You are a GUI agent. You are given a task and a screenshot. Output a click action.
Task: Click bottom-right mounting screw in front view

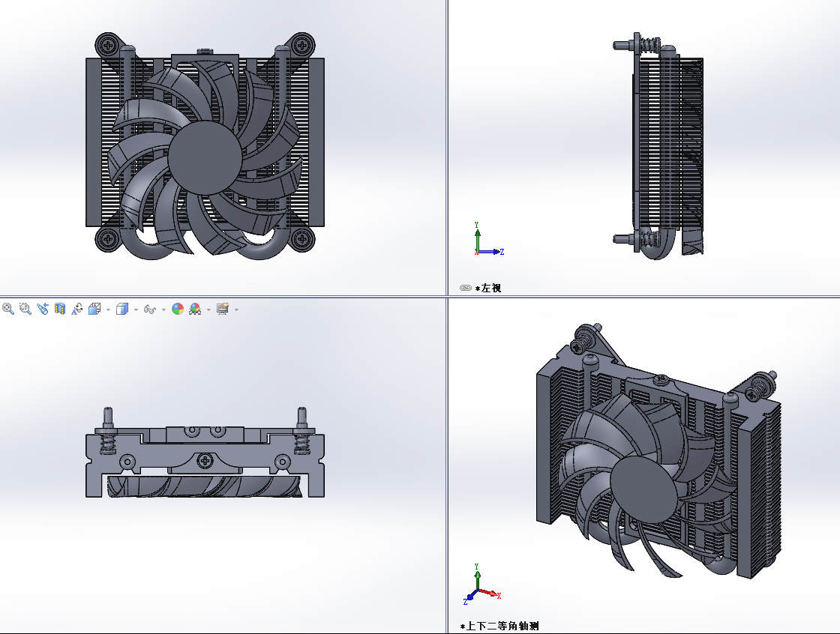tap(302, 238)
